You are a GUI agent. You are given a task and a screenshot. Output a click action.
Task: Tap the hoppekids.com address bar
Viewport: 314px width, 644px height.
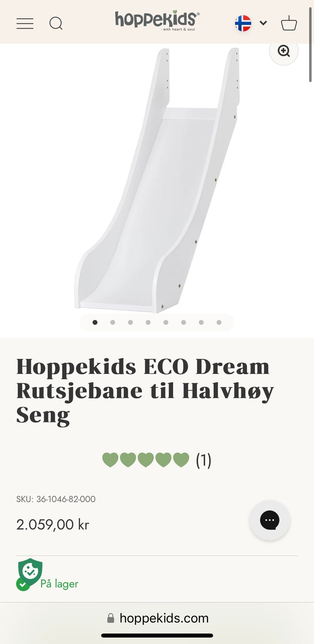[x=157, y=618]
